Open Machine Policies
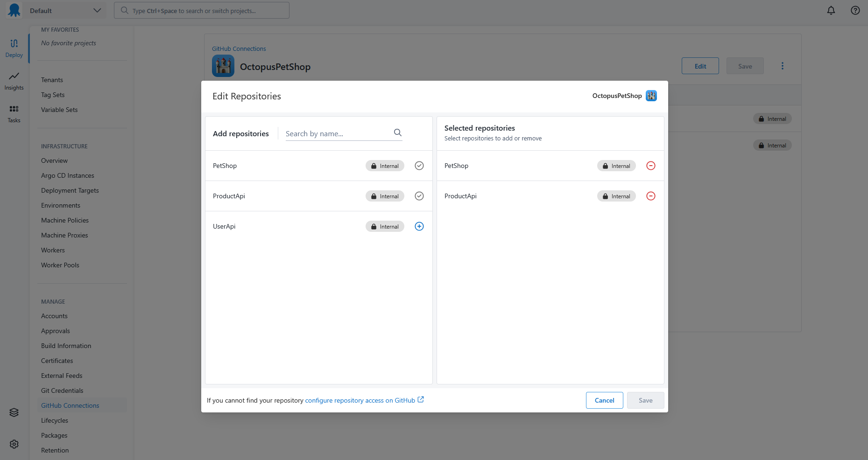The image size is (868, 460). [x=65, y=220]
